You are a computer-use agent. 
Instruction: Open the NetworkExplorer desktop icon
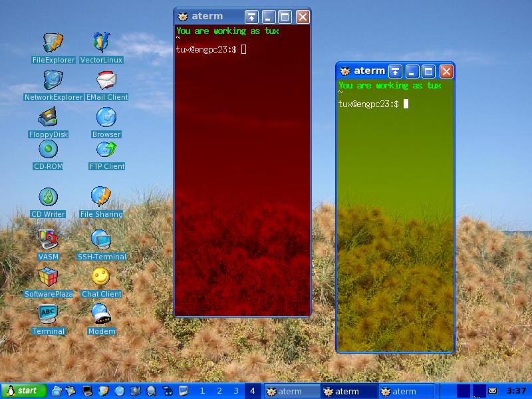[x=53, y=80]
